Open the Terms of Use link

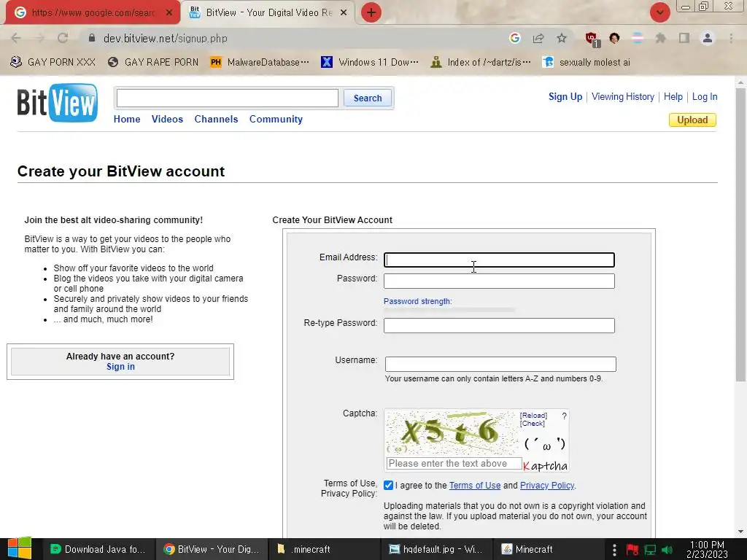[x=474, y=485]
